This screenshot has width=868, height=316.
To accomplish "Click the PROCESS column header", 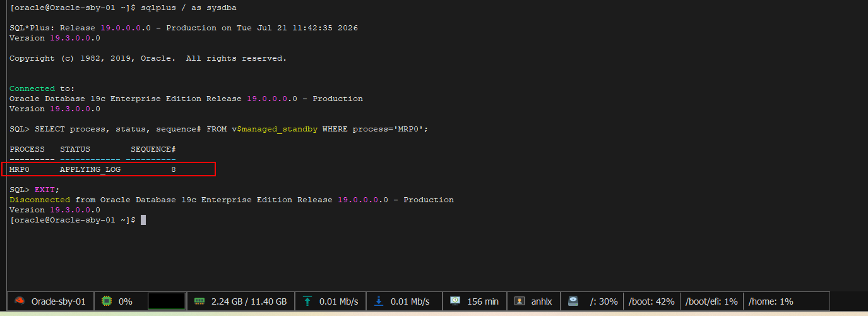I will (x=27, y=149).
